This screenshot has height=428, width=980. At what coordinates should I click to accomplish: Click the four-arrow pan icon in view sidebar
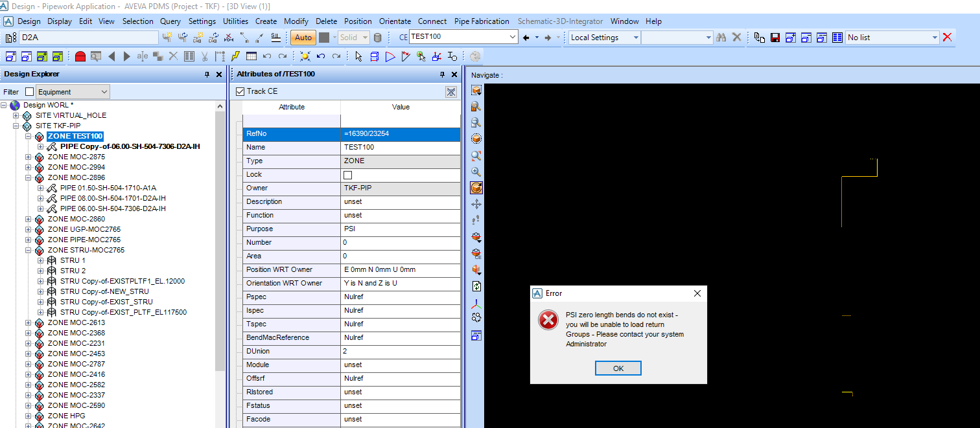pyautogui.click(x=476, y=204)
